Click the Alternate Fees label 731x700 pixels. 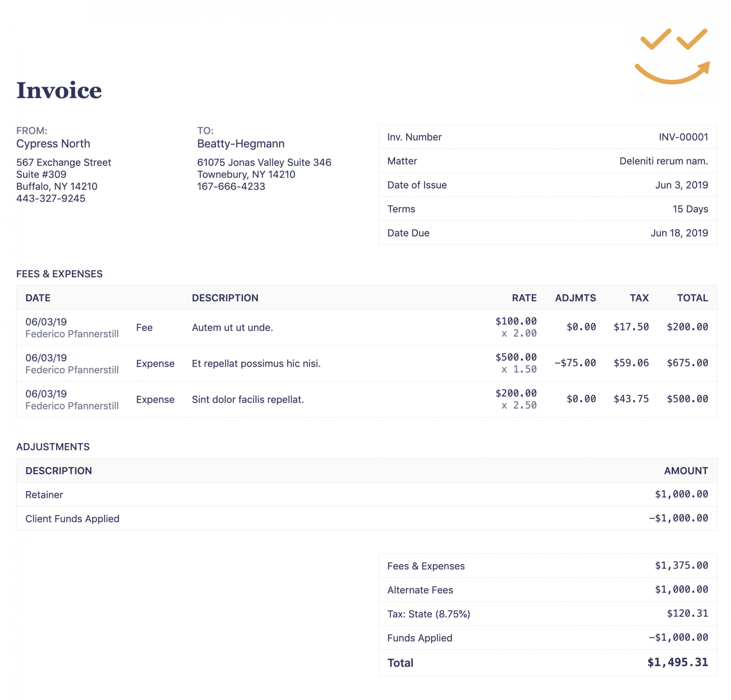coord(420,590)
